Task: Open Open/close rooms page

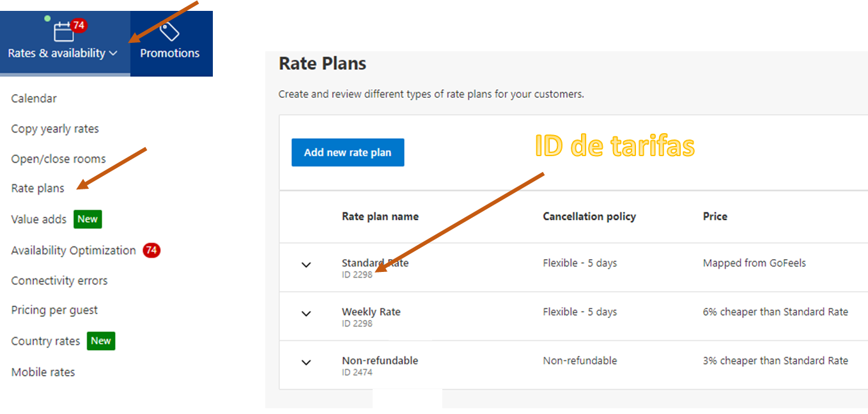Action: pos(58,159)
